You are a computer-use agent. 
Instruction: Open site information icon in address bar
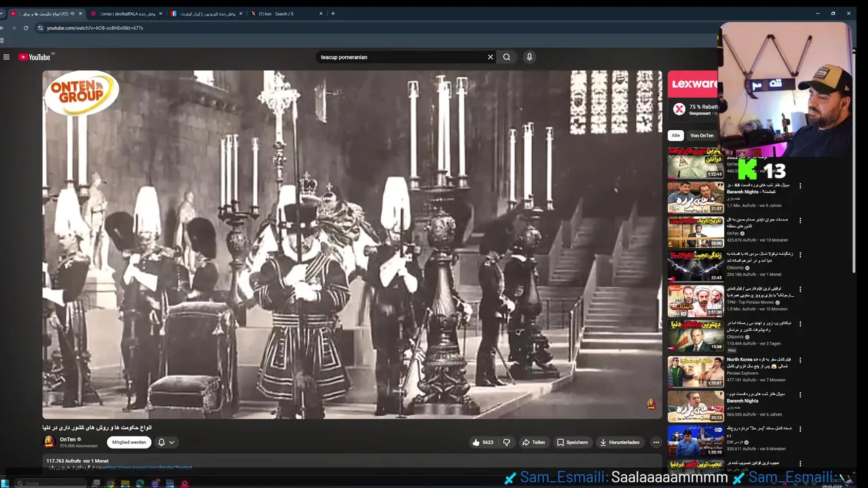coord(40,28)
